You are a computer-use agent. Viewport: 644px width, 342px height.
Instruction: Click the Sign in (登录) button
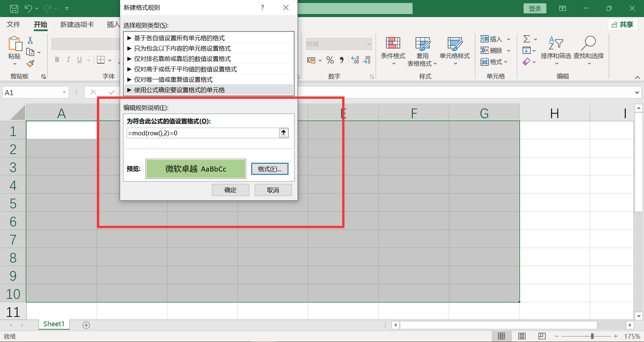535,9
